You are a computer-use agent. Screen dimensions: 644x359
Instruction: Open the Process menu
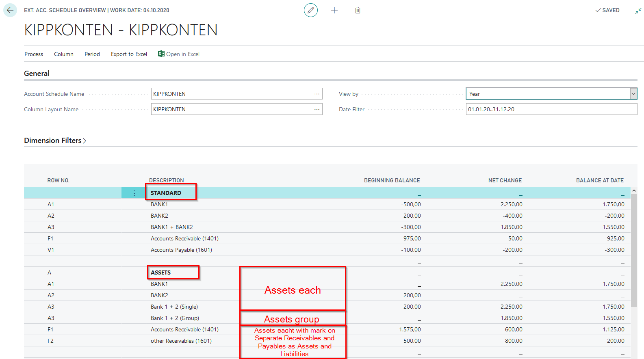[x=34, y=54]
